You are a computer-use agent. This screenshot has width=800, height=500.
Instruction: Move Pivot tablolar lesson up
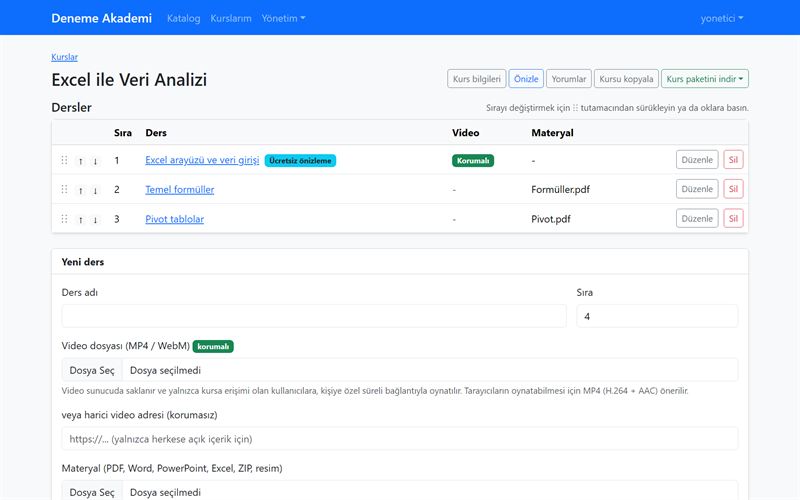coord(81,220)
